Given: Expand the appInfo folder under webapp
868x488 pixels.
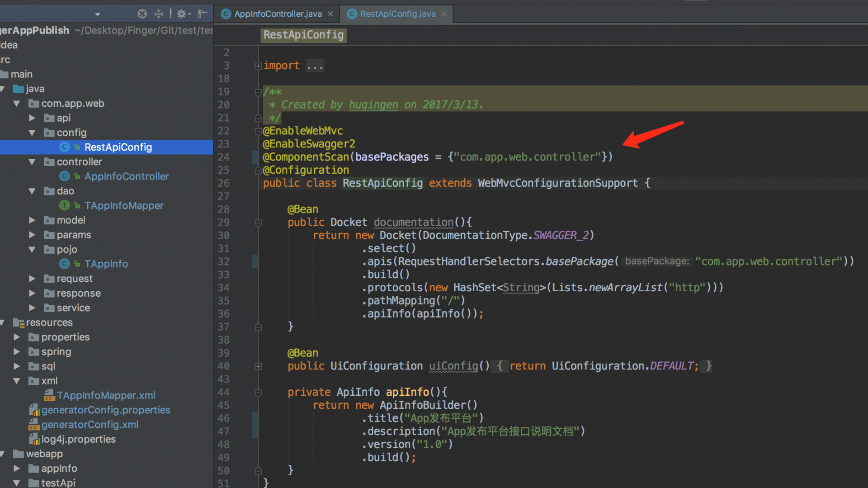Looking at the screenshot, I should coord(17,469).
